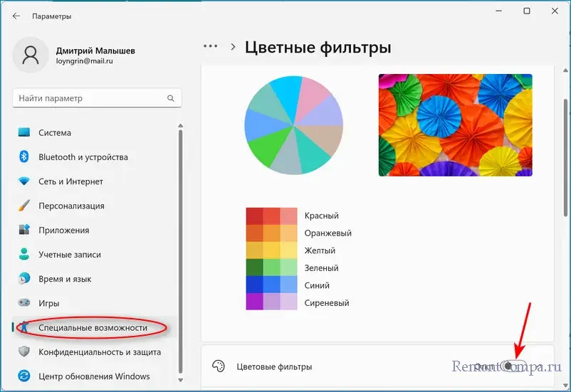Go back with the arrow button
571x392 pixels.
click(16, 16)
